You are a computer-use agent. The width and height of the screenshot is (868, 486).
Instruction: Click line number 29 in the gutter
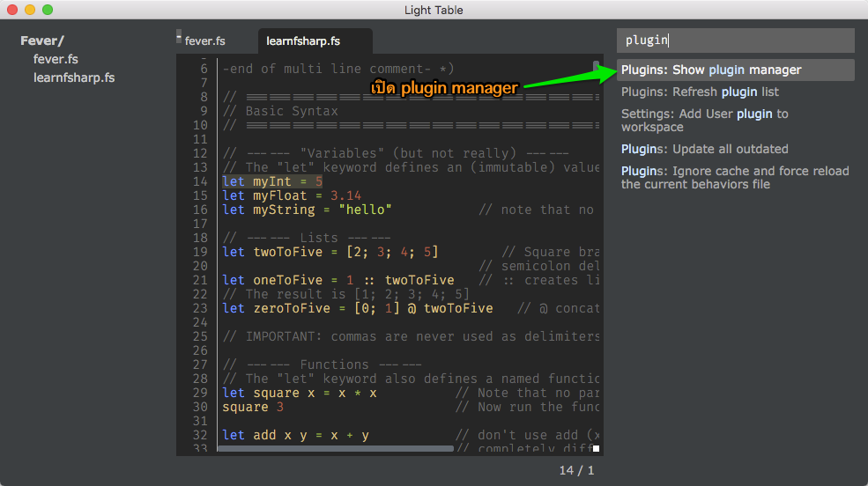point(200,393)
